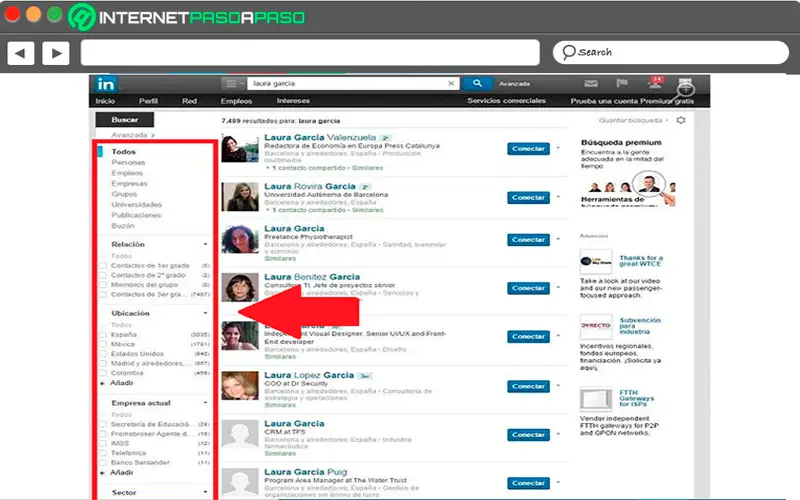Viewport: 800px width, 500px height.
Task: Click Añadir under Empresa actual filters
Action: pyautogui.click(x=121, y=472)
